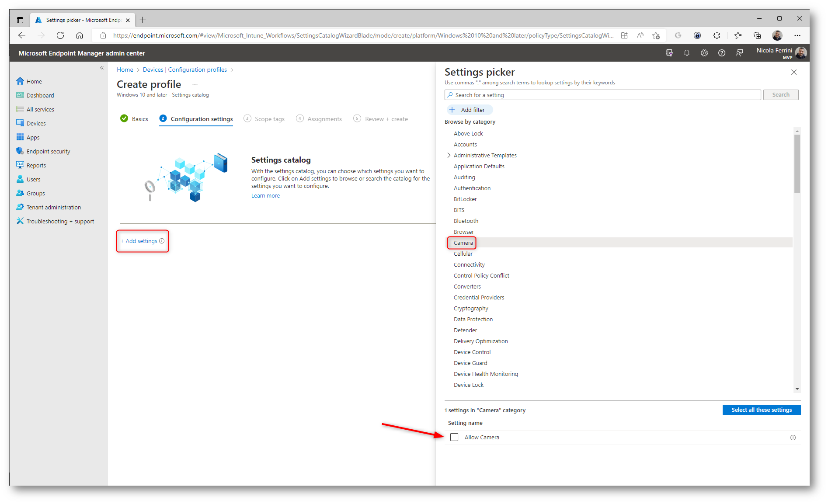Screen dimensions: 828x504
Task: Open Reports in the sidebar
Action: pyautogui.click(x=36, y=165)
